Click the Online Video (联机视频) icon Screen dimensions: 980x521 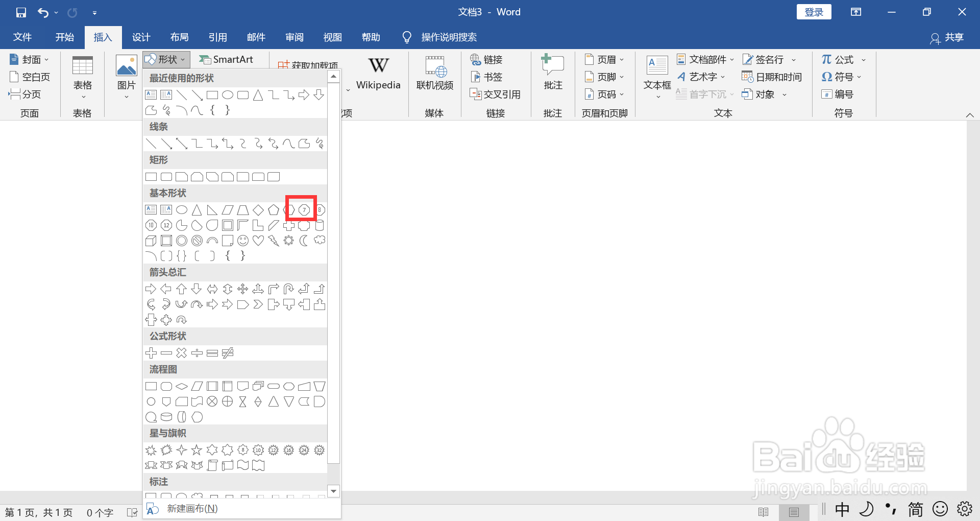[435, 65]
